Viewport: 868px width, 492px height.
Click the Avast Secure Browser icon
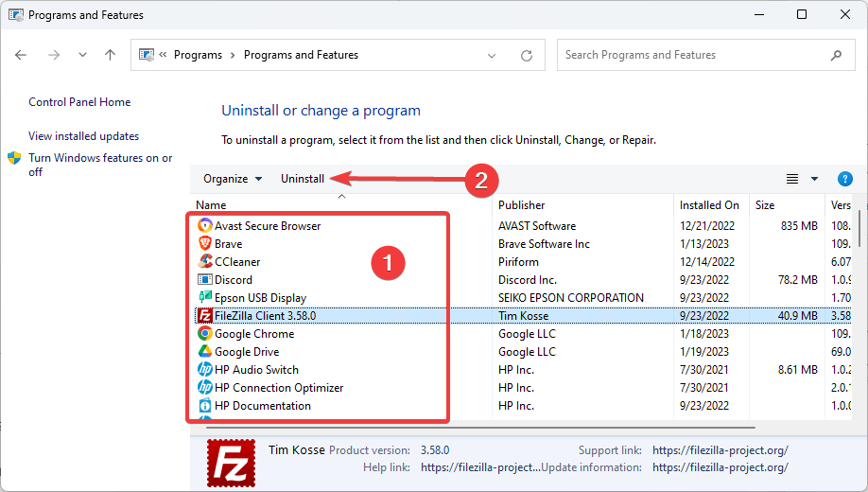(x=205, y=225)
